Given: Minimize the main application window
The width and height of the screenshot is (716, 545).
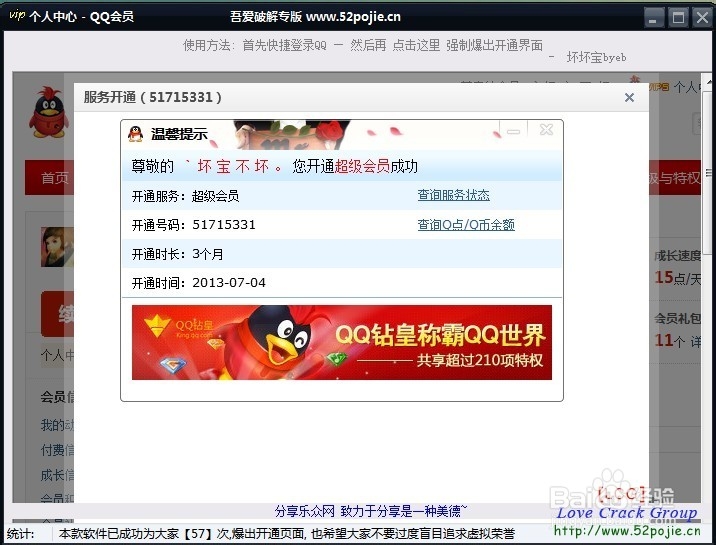Looking at the screenshot, I should (654, 18).
